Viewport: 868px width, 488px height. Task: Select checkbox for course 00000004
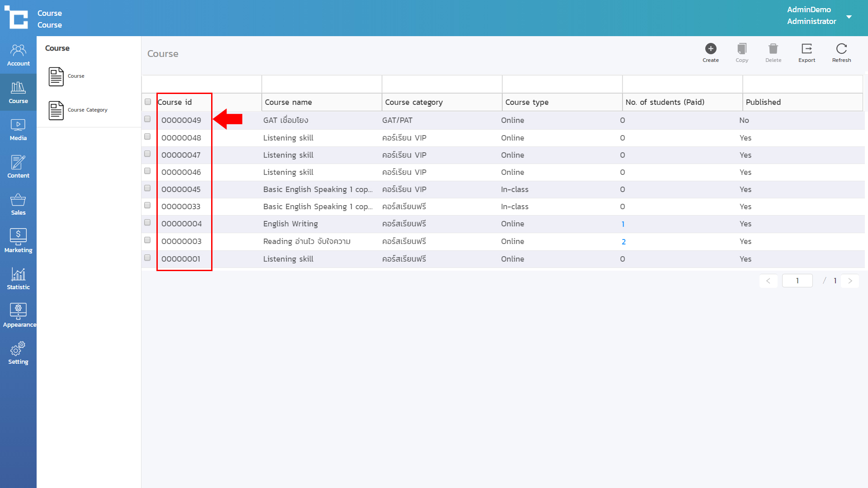(x=147, y=223)
